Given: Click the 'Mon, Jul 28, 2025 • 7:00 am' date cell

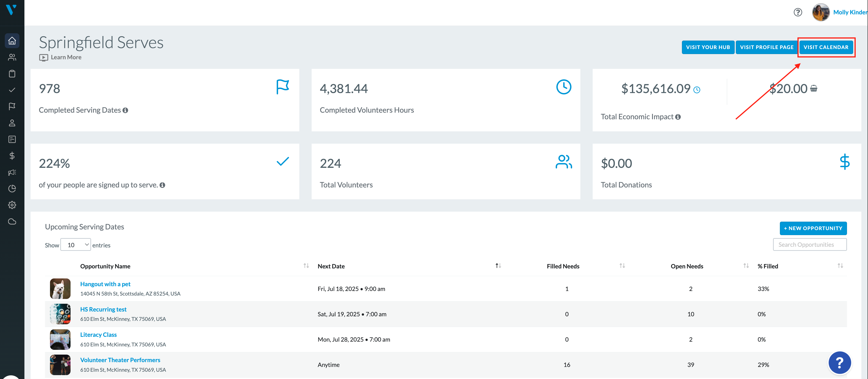Looking at the screenshot, I should pyautogui.click(x=354, y=339).
